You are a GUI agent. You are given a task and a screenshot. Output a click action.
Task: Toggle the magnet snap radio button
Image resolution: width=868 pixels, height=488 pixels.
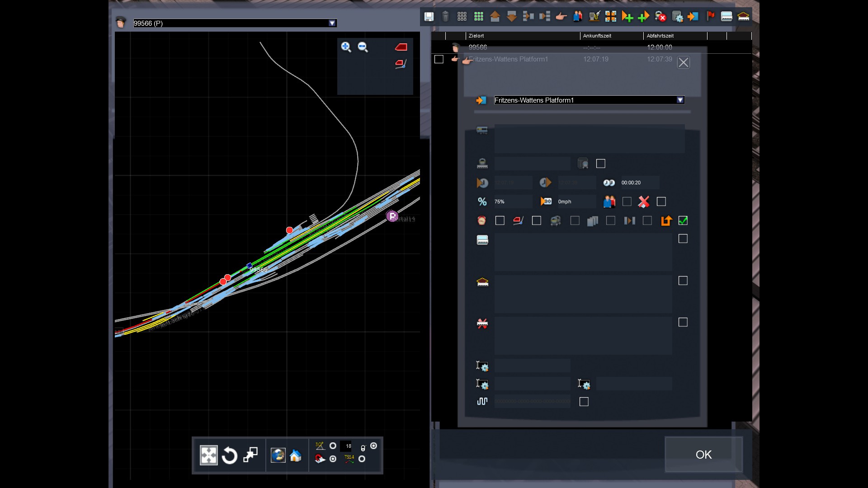[x=333, y=459]
